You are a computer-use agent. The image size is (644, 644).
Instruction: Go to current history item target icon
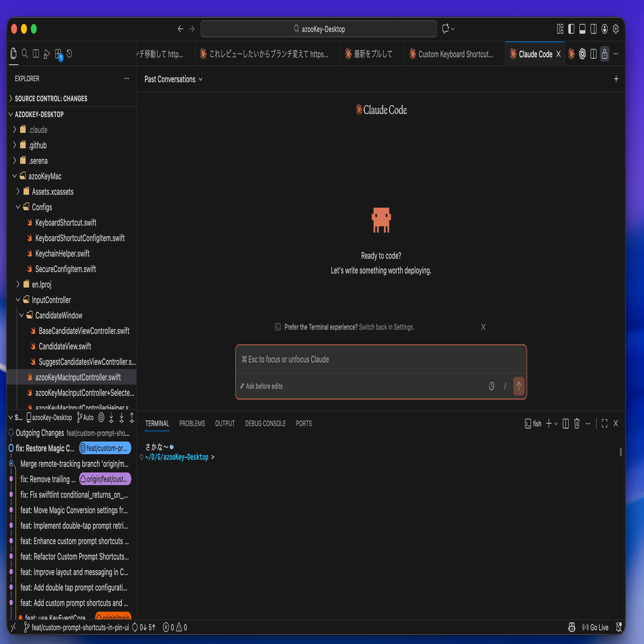point(101,418)
